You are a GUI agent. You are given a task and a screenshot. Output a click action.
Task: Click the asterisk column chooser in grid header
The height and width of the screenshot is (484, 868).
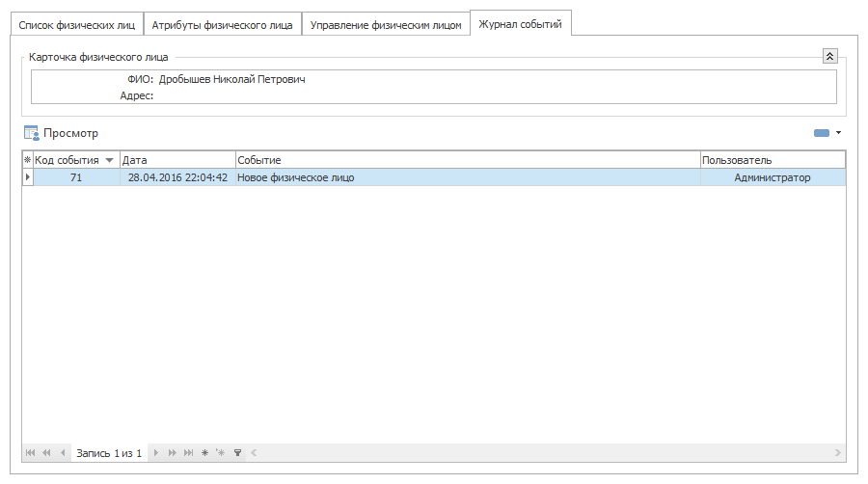(x=28, y=160)
